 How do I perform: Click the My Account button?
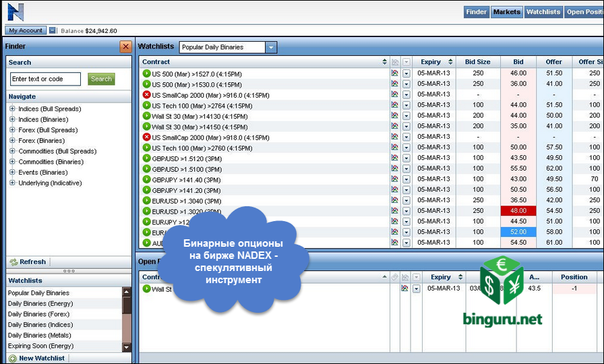click(26, 30)
